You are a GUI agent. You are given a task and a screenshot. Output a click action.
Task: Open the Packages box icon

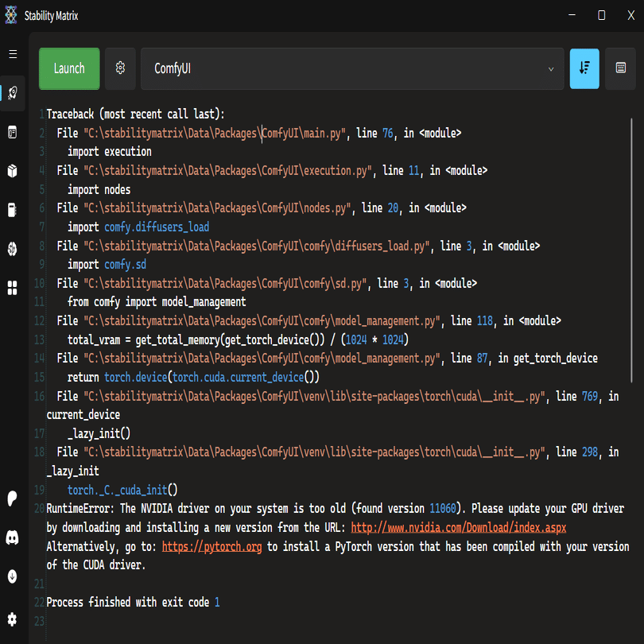[13, 171]
